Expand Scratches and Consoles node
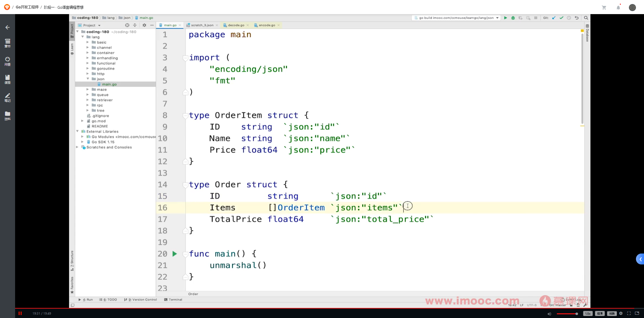This screenshot has height=318, width=644. (77, 147)
